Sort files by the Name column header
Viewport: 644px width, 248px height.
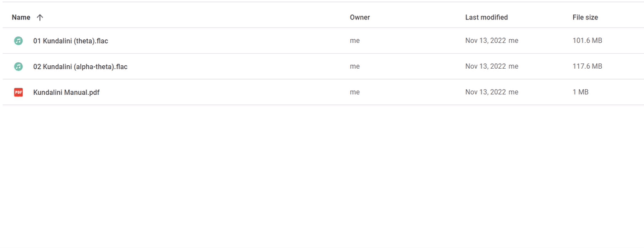[21, 17]
